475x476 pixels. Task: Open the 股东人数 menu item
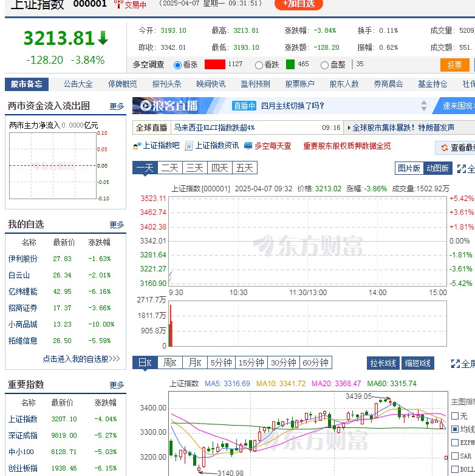344,84
